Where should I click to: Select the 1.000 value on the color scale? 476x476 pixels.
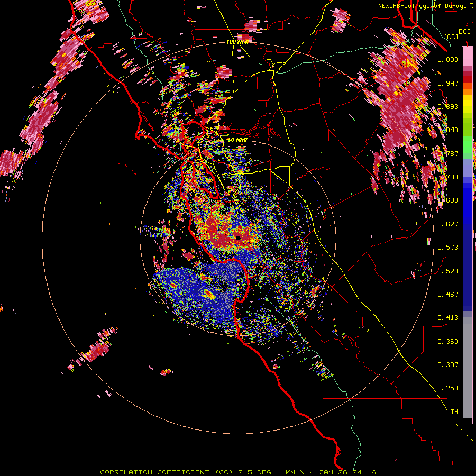[448, 59]
